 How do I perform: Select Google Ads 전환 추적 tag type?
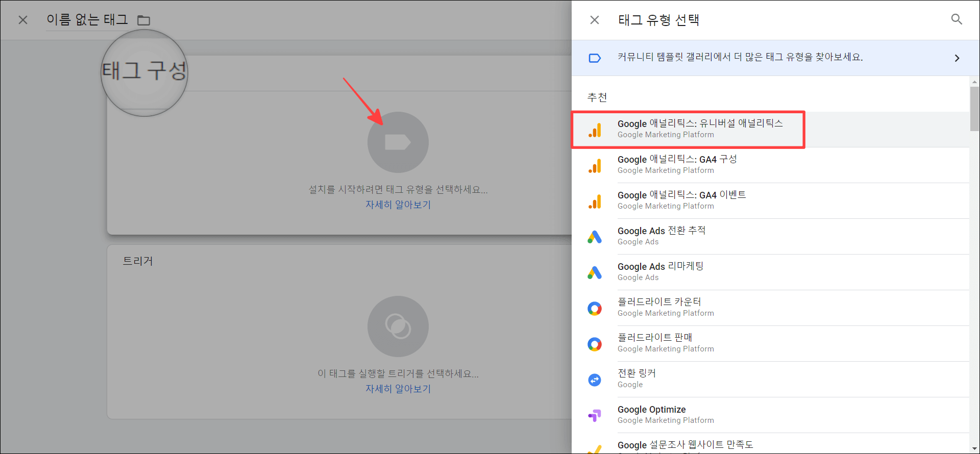pyautogui.click(x=770, y=237)
